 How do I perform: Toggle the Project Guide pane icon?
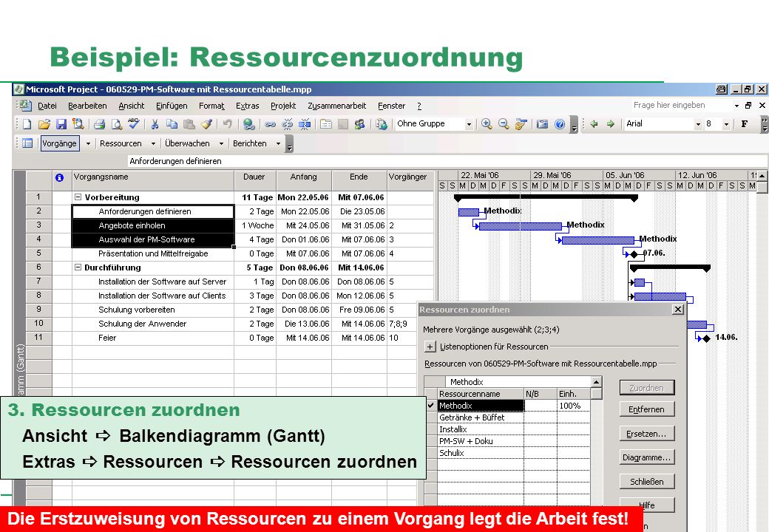[x=27, y=143]
